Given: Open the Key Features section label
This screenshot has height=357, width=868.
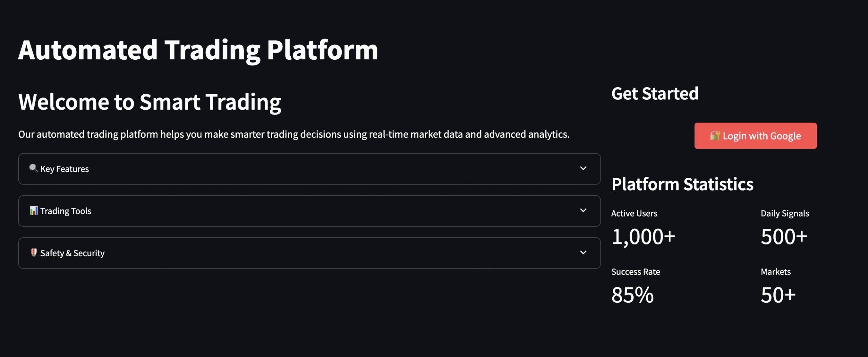Looking at the screenshot, I should click(x=64, y=169).
